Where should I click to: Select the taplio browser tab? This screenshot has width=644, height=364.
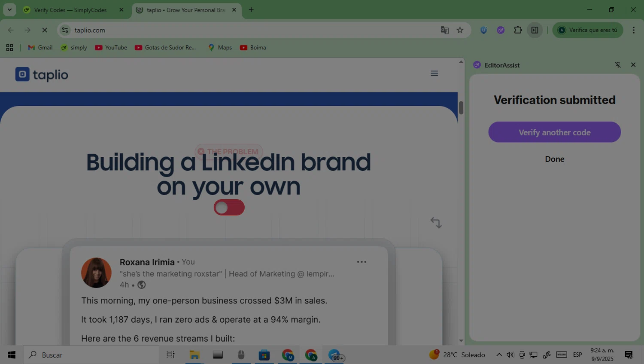[186, 10]
